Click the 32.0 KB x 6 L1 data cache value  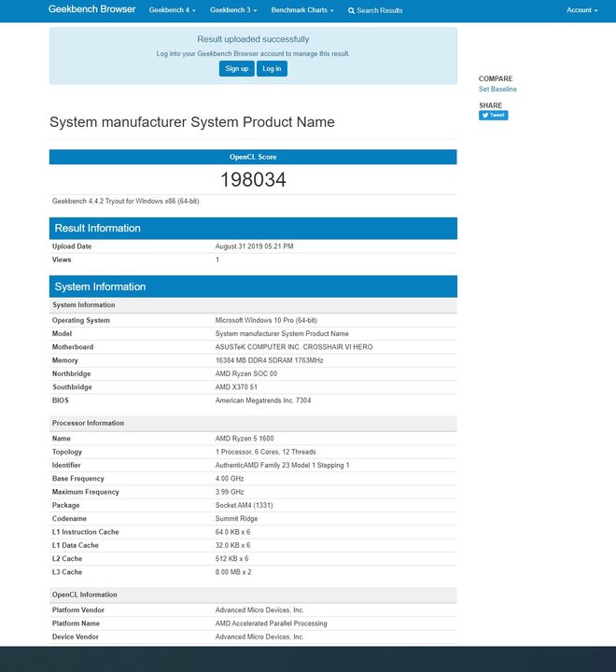pos(232,545)
